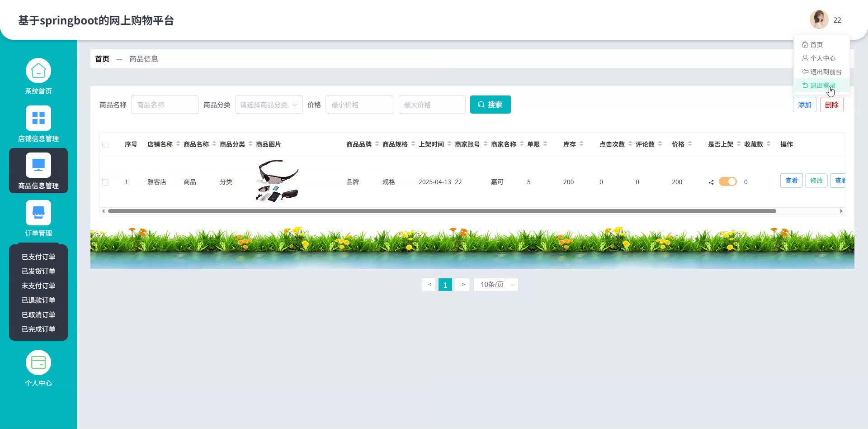Open the 已支付订单 submenu item

tap(38, 257)
